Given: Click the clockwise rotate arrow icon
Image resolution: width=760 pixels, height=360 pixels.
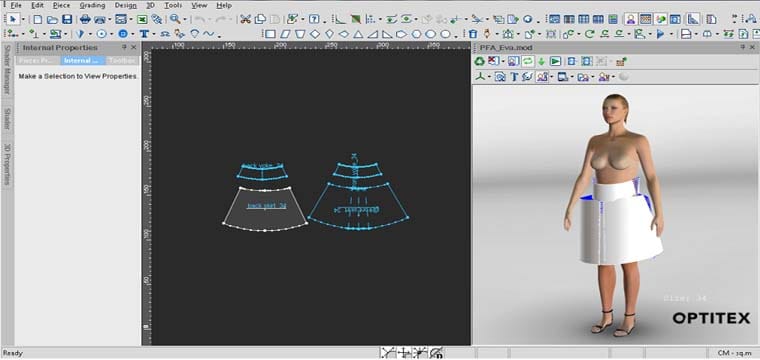Looking at the screenshot, I should [589, 34].
